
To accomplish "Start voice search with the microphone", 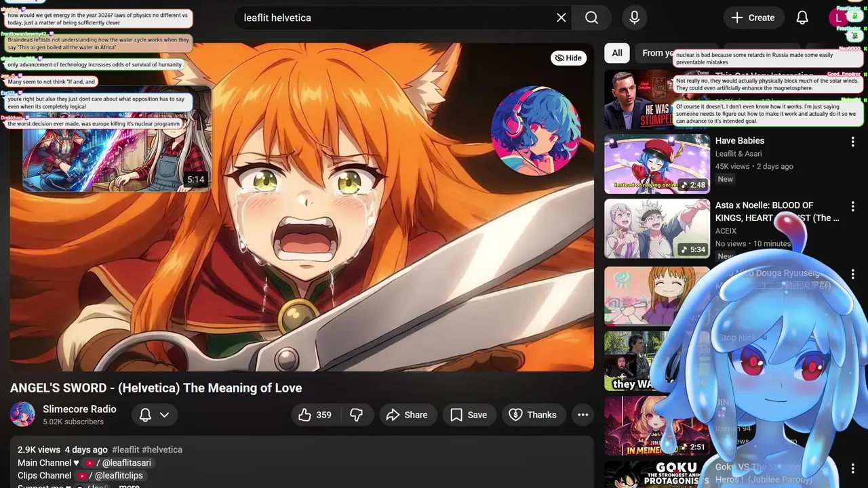I will click(634, 18).
